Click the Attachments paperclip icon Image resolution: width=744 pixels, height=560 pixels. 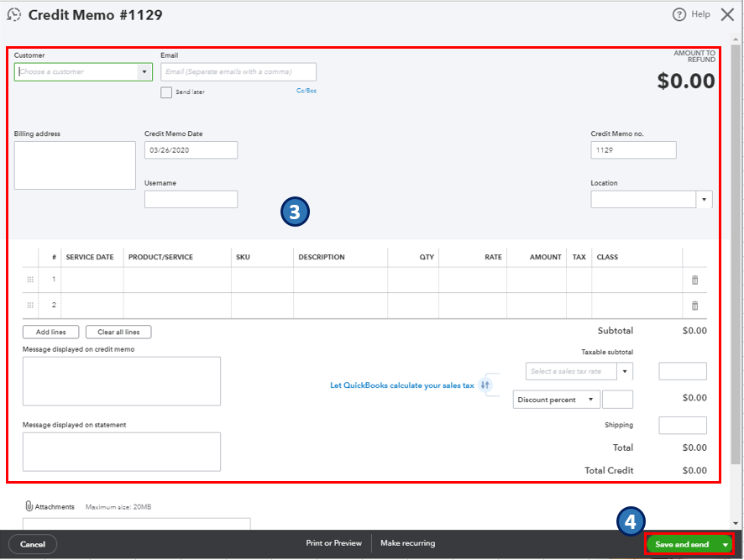point(29,506)
